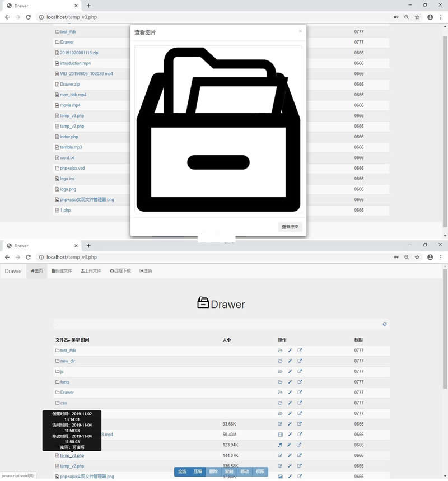Image resolution: width=448 pixels, height=481 pixels.
Task: Open introduction.mp4 in the top window list
Action: coord(75,63)
